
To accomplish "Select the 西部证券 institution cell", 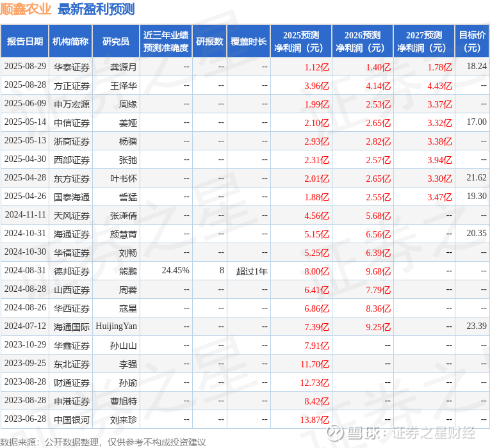I will [x=72, y=160].
